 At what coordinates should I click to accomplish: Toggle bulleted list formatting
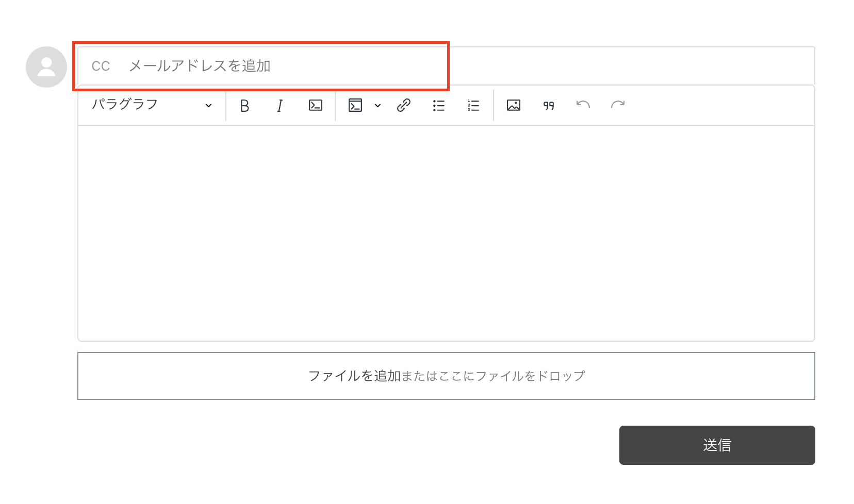(438, 105)
